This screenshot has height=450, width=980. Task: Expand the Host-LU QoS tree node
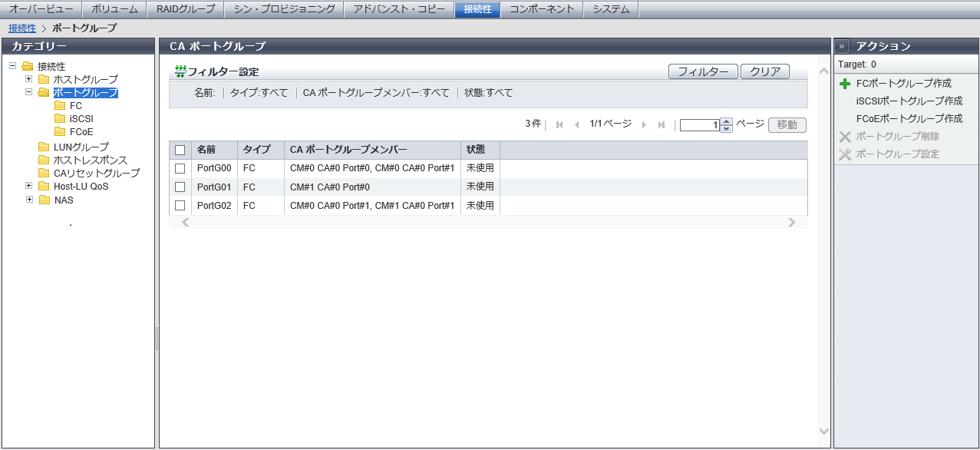29,186
